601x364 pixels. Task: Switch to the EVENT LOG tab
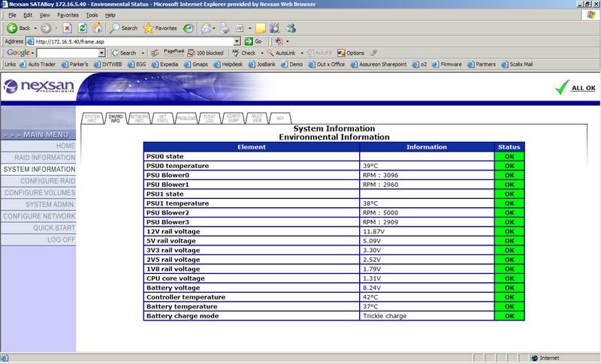click(x=210, y=119)
